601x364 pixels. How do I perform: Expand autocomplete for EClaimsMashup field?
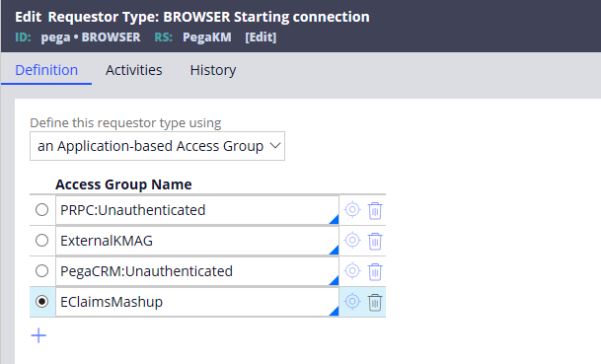pos(335,311)
